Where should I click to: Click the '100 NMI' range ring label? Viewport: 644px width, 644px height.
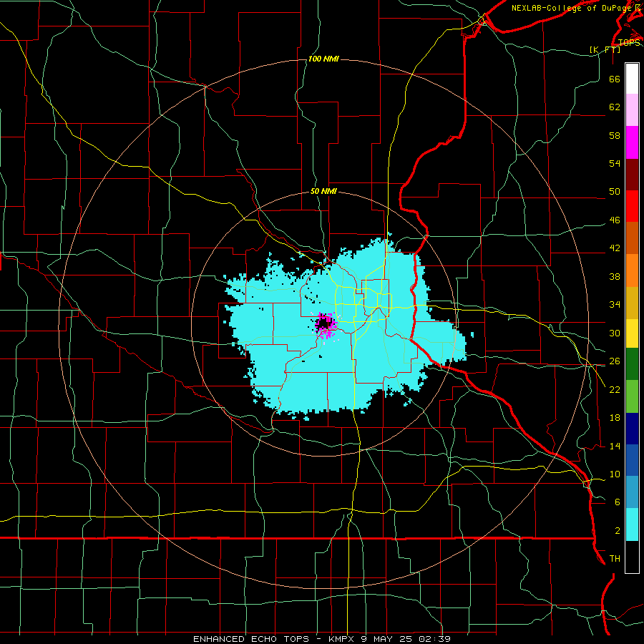coord(323,59)
